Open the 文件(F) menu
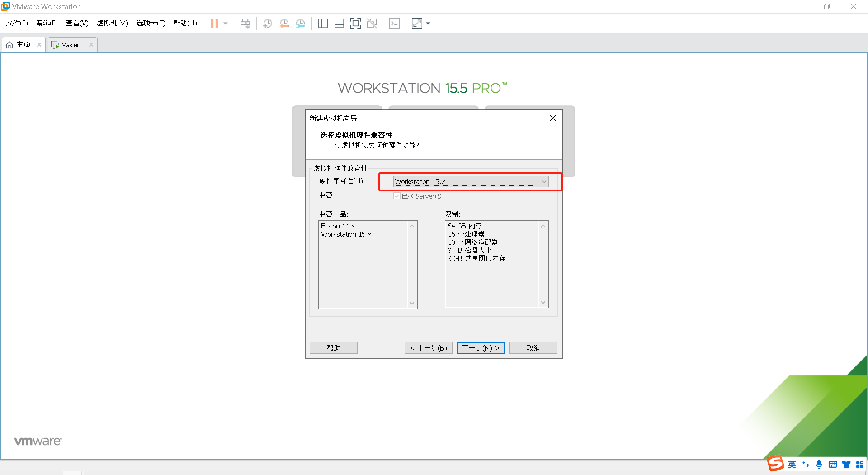The width and height of the screenshot is (868, 475). click(17, 23)
